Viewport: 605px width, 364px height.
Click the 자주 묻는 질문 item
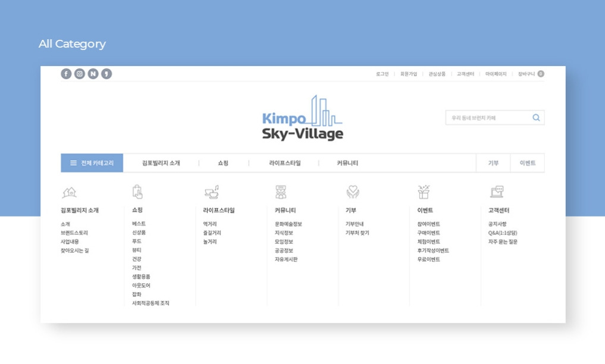pyautogui.click(x=503, y=241)
